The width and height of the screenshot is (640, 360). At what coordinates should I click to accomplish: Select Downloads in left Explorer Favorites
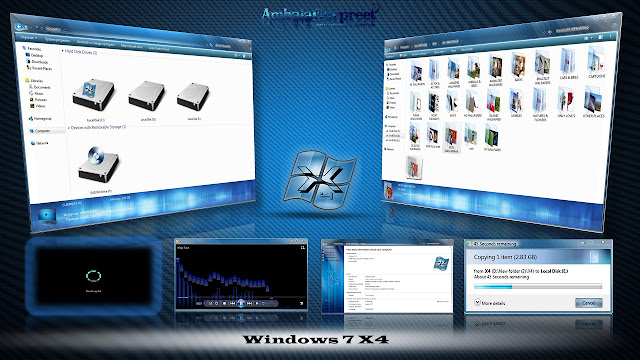37,62
